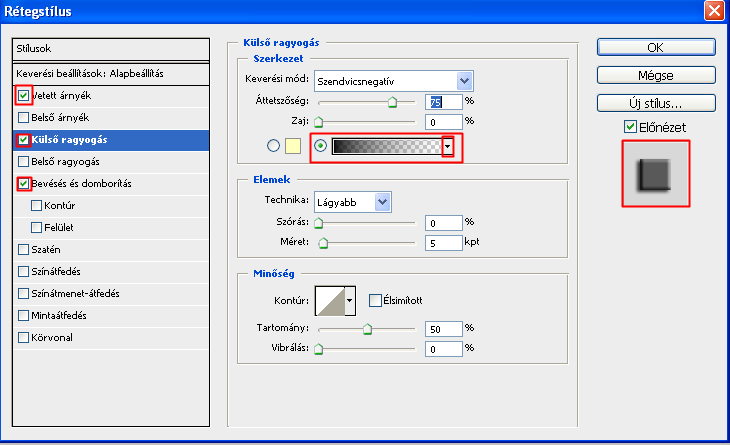
Task: Click the Vibrálás value field
Action: point(444,349)
